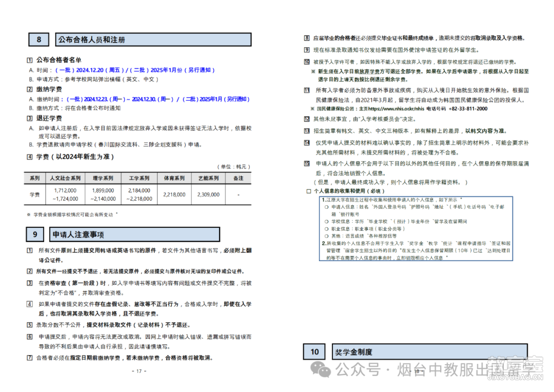Click the table header "工学系列"
Image resolution: width=554 pixels, height=392 pixels.
click(139, 178)
